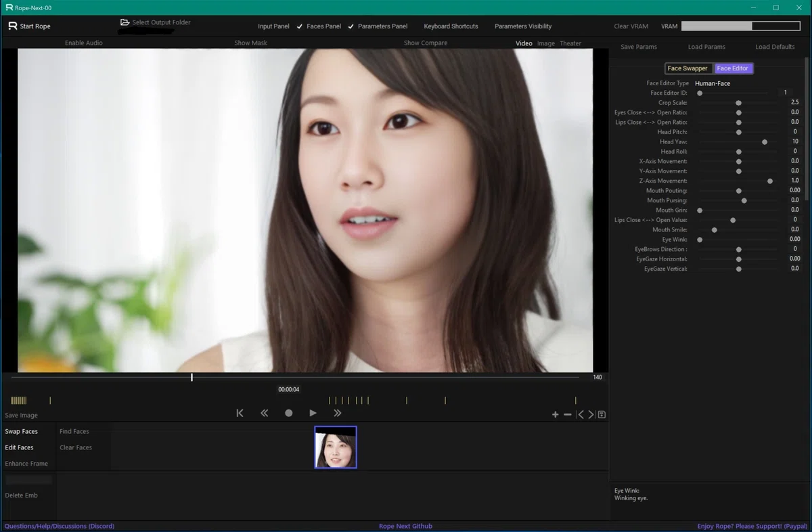
Task: Jump to the first frame of the video
Action: (x=240, y=413)
